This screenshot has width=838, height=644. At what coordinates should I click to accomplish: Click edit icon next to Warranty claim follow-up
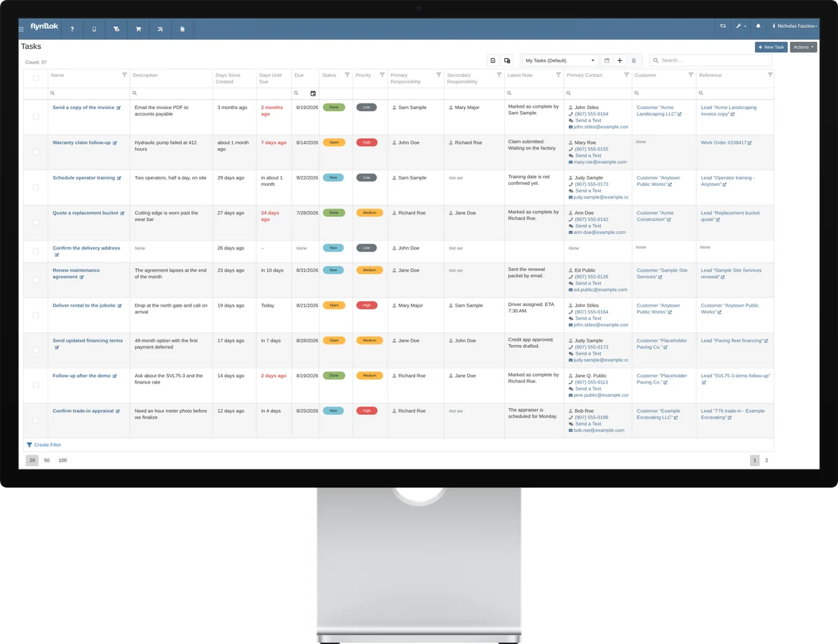click(115, 143)
